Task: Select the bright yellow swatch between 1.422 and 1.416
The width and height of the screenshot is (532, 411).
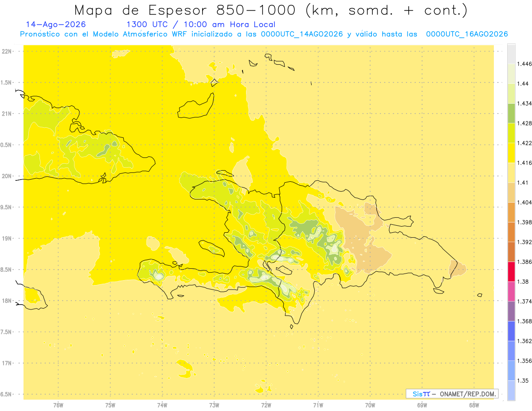Action: click(511, 153)
